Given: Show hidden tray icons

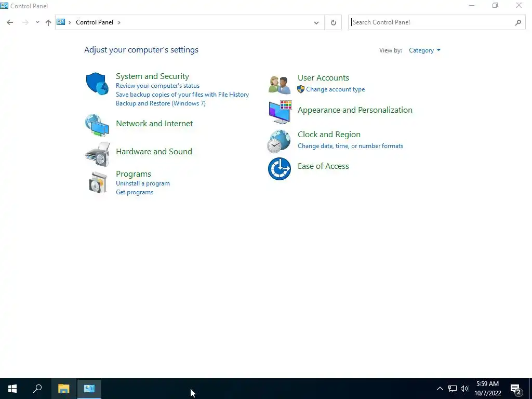Looking at the screenshot, I should pyautogui.click(x=440, y=389).
